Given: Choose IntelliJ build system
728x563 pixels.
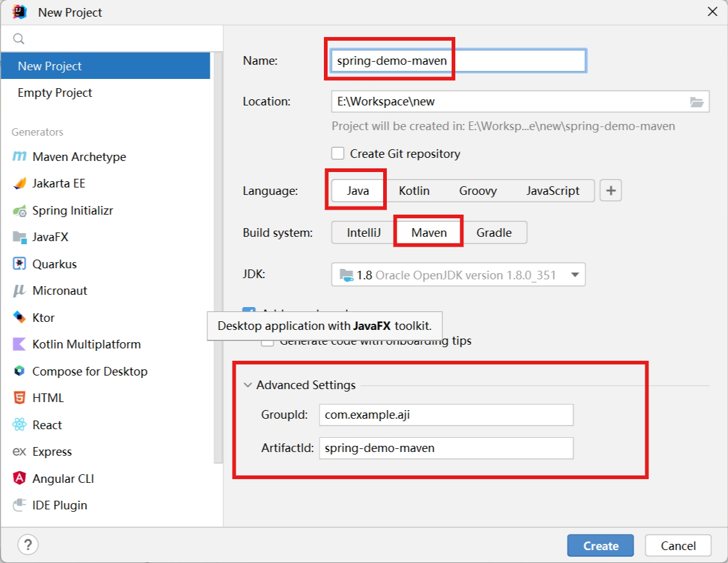Looking at the screenshot, I should click(363, 232).
